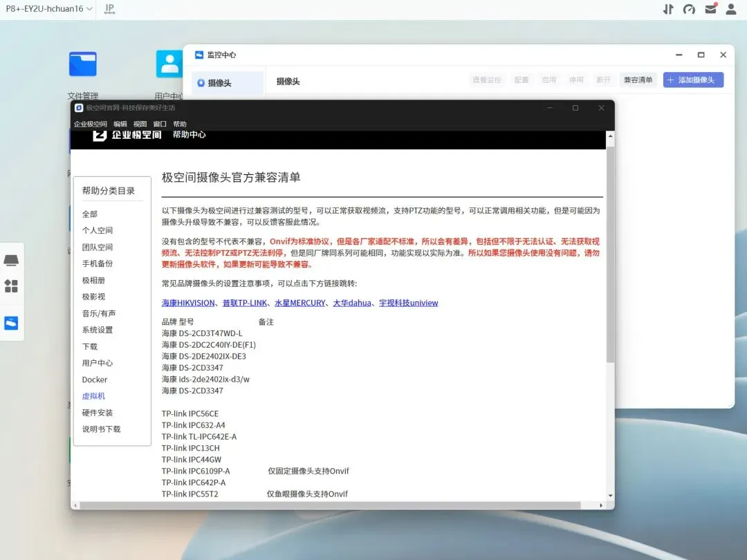The image size is (747, 560).
Task: Click the 监控中心 window title icon
Action: coord(199,55)
